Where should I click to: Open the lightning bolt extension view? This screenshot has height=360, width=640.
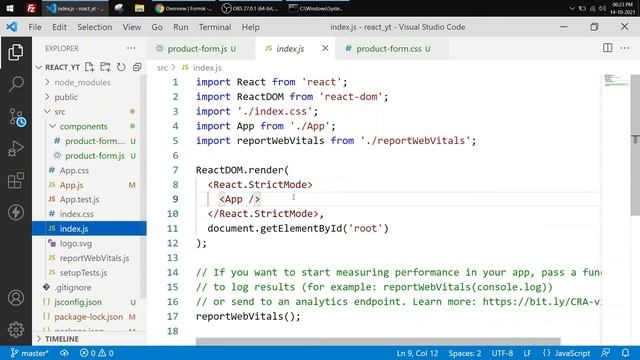click(16, 212)
